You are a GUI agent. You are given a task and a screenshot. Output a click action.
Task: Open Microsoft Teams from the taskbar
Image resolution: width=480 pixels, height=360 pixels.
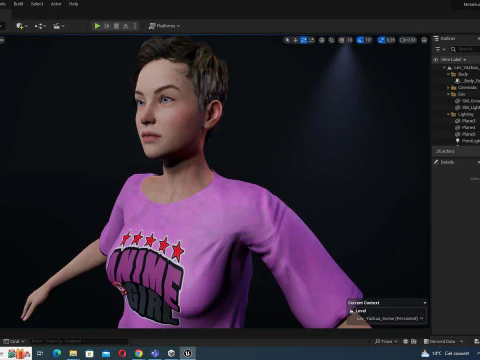coord(155,353)
